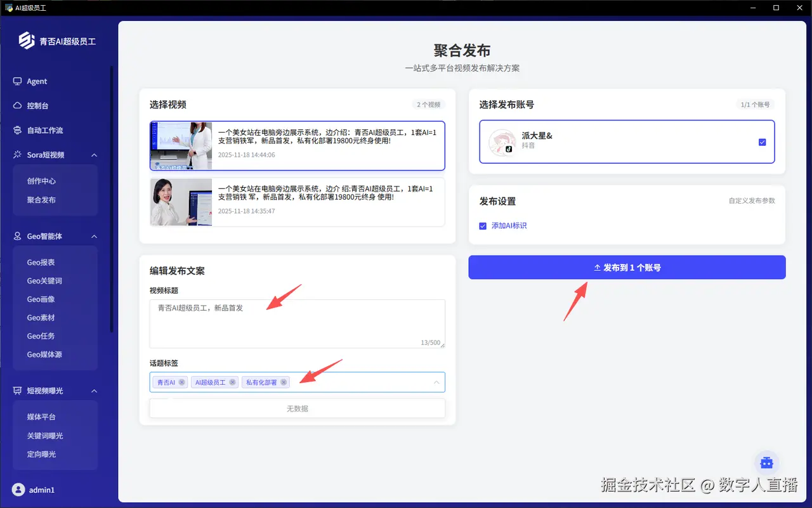
Task: Click the 发布到 1 个账号 button
Action: pyautogui.click(x=627, y=268)
